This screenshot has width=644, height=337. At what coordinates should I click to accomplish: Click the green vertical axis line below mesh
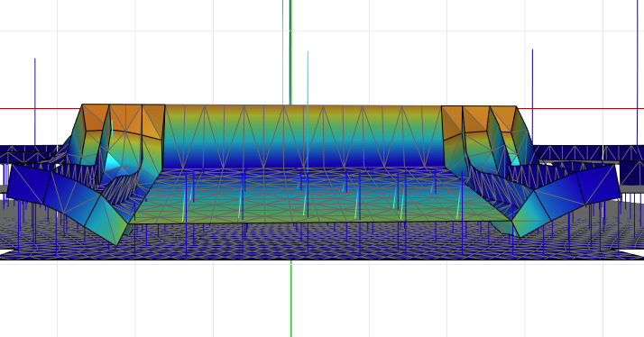pos(291,298)
